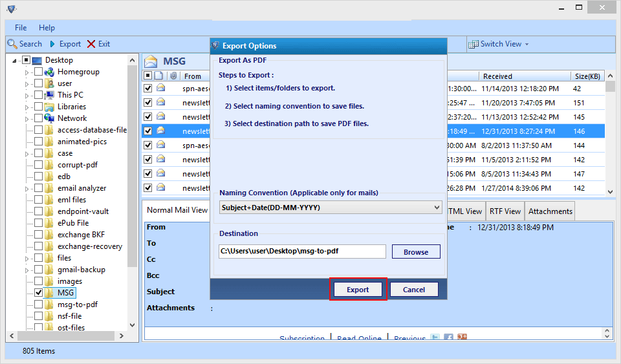The height and width of the screenshot is (364, 621).
Task: Click the corrupt-pdf folder icon
Action: (x=49, y=165)
